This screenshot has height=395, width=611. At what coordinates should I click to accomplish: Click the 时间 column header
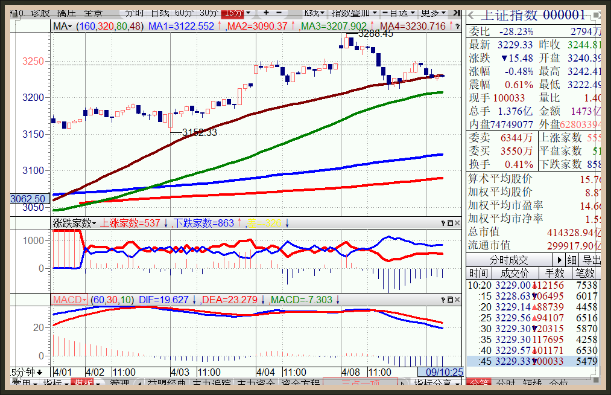pyautogui.click(x=478, y=273)
